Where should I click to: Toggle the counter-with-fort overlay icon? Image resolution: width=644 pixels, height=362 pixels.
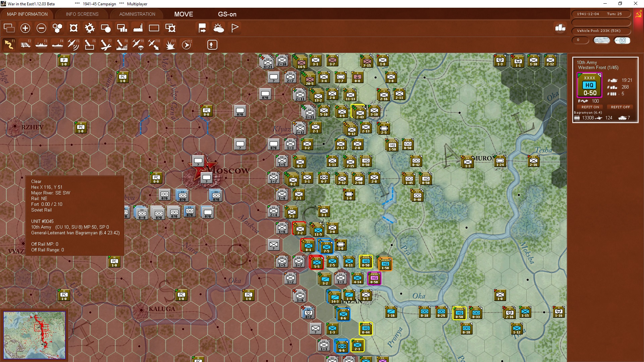(x=170, y=28)
